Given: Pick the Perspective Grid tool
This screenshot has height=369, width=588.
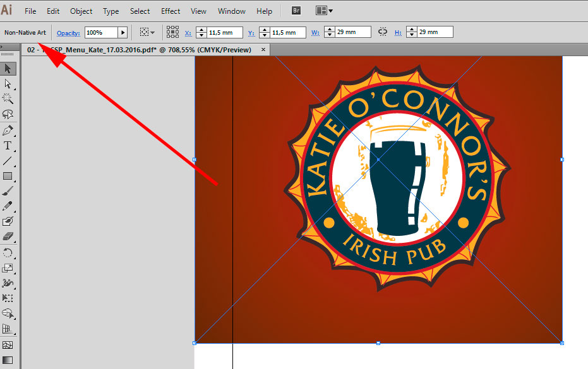Looking at the screenshot, I should 8,329.
